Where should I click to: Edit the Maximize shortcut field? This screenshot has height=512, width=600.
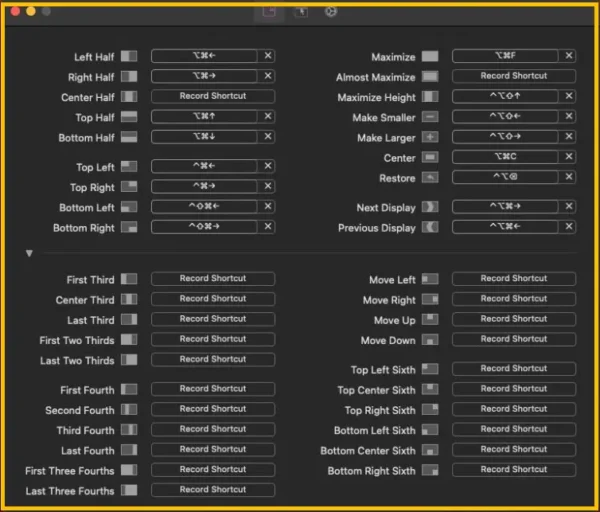(x=505, y=56)
